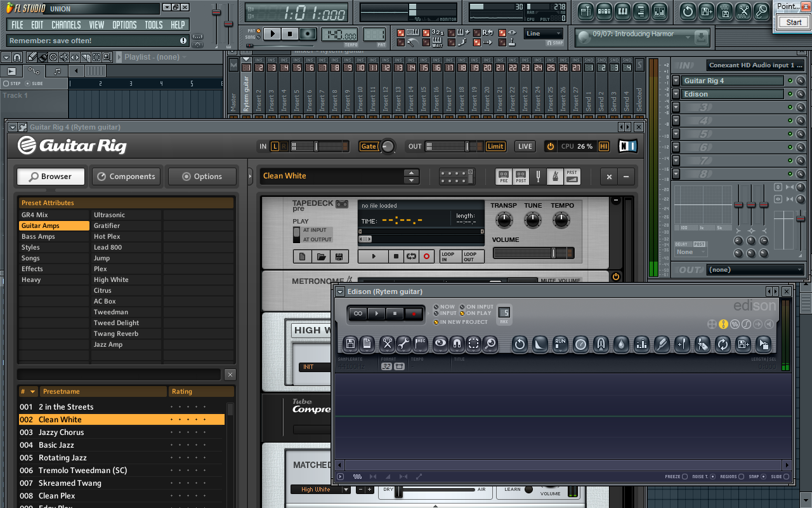Screen dimensions: 812x508
Task: Open the Conexant HD Audio input dropdown
Action: [755, 65]
